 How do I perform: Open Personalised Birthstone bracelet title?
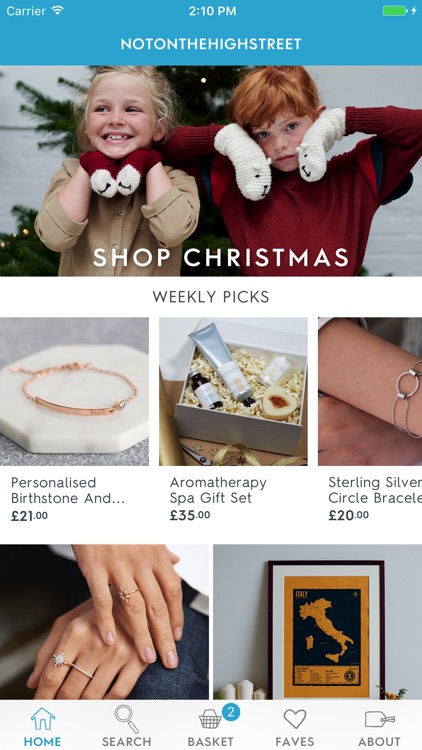[68, 490]
